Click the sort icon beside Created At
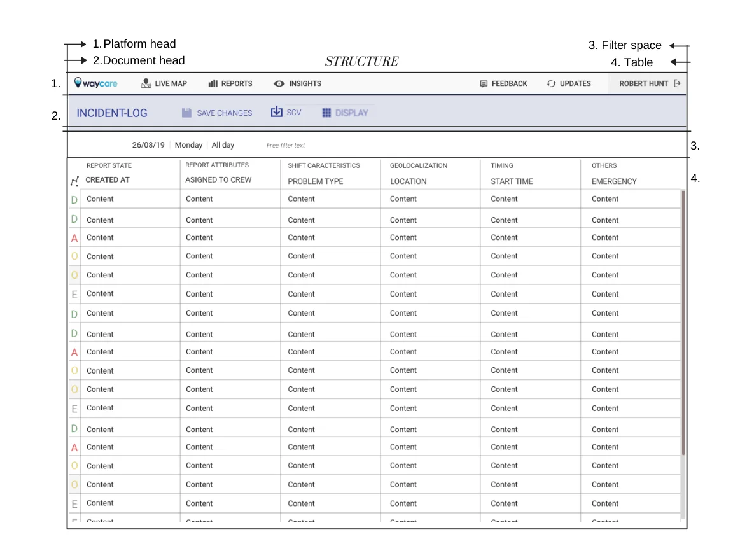The image size is (747, 560). (x=75, y=181)
